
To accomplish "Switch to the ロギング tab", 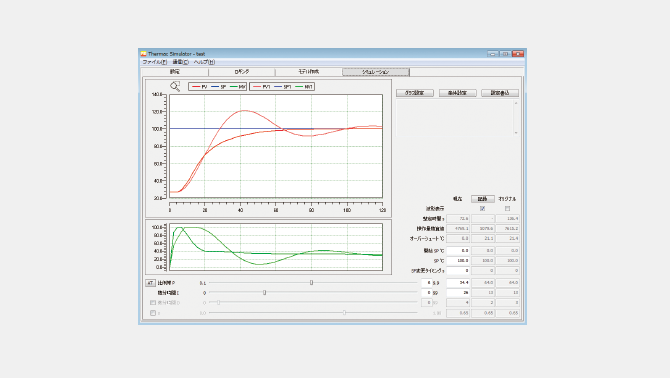I will [242, 72].
